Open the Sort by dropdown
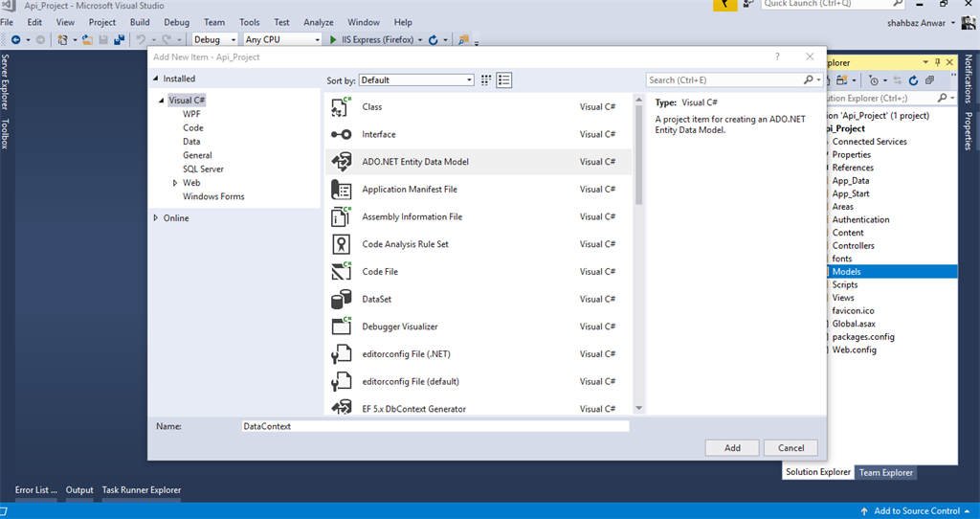Image resolution: width=980 pixels, height=519 pixels. pyautogui.click(x=416, y=80)
